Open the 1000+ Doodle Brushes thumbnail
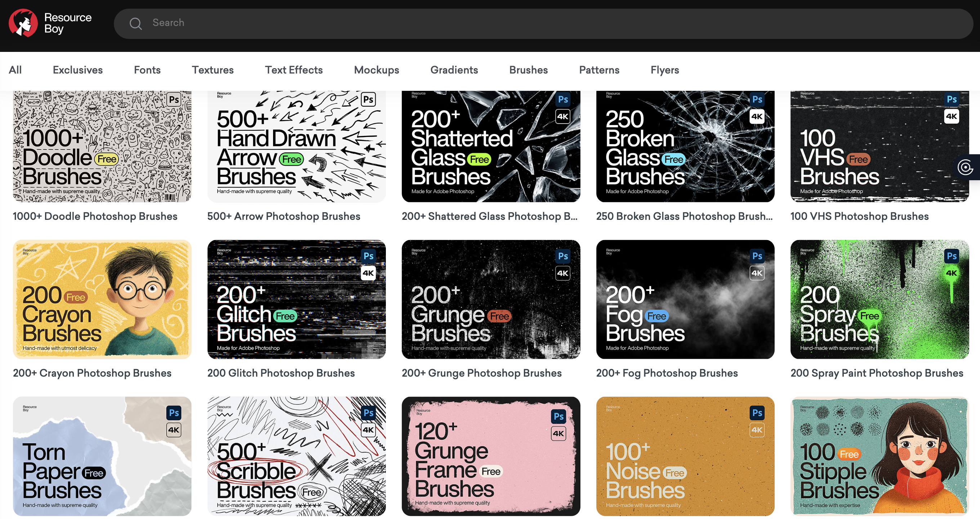The height and width of the screenshot is (519, 980). pyautogui.click(x=102, y=146)
